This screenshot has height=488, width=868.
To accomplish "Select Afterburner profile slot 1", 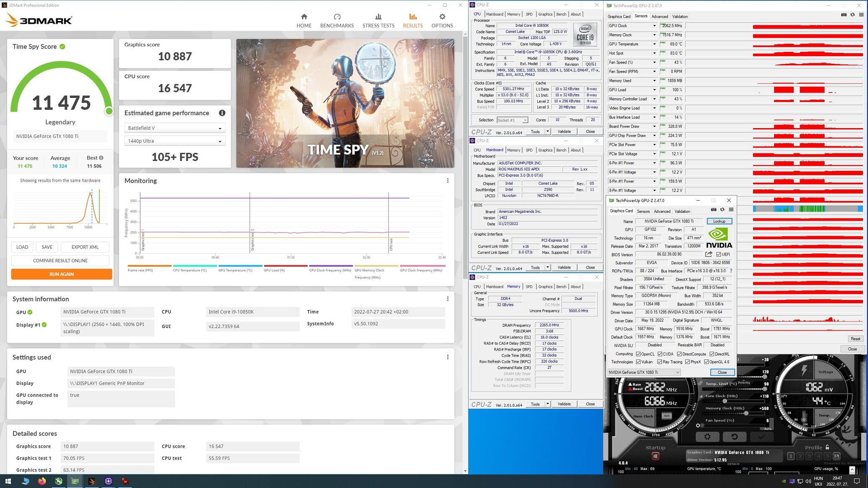I will tap(791, 456).
